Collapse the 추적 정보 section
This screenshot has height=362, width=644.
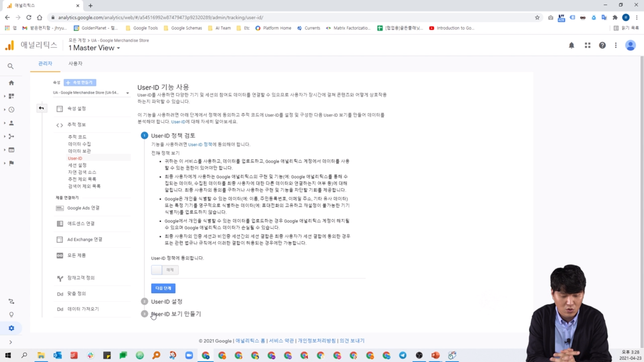pos(76,125)
